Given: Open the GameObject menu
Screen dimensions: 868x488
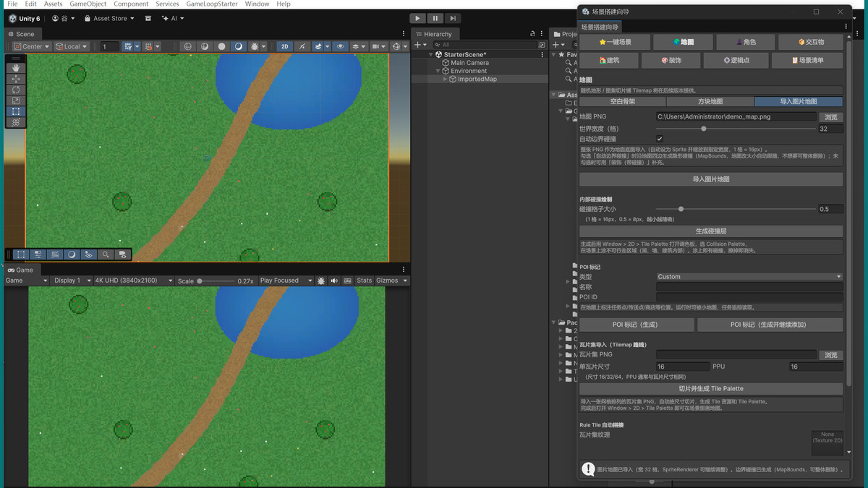Looking at the screenshot, I should click(x=88, y=4).
